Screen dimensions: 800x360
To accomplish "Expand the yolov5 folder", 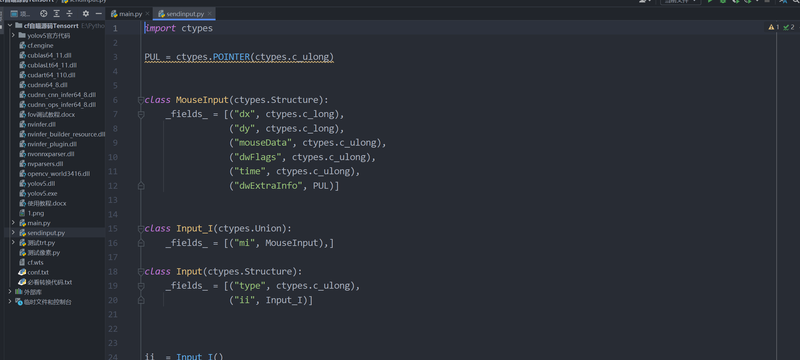I will (13, 36).
